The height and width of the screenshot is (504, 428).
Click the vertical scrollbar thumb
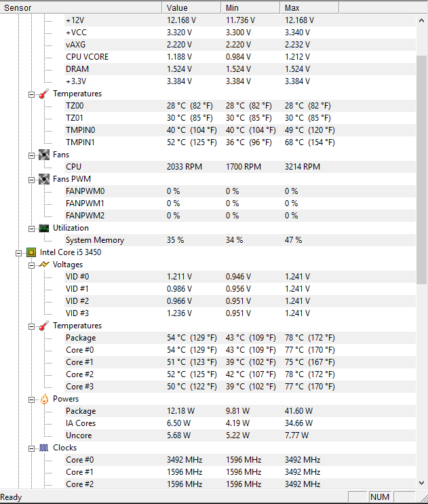pos(422,170)
